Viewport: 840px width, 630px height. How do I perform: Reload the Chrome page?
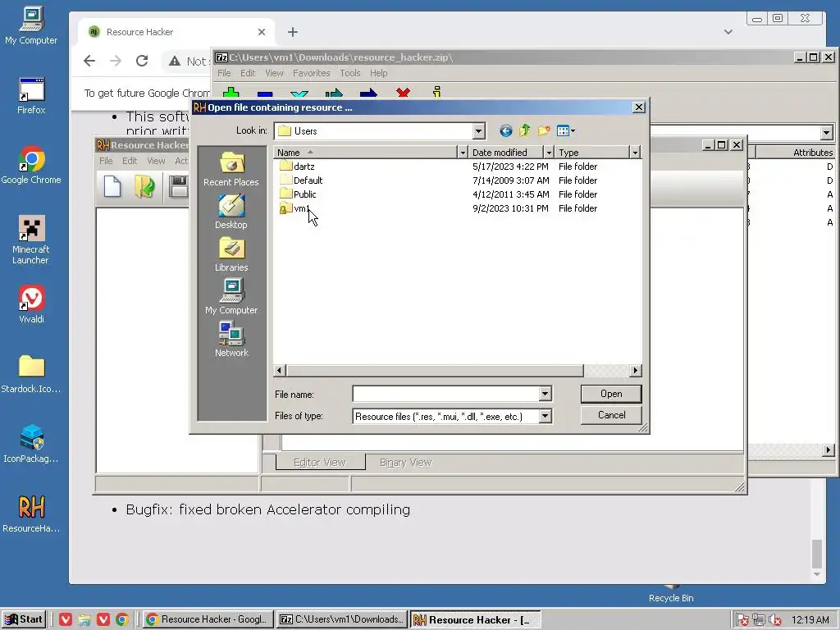pos(142,61)
